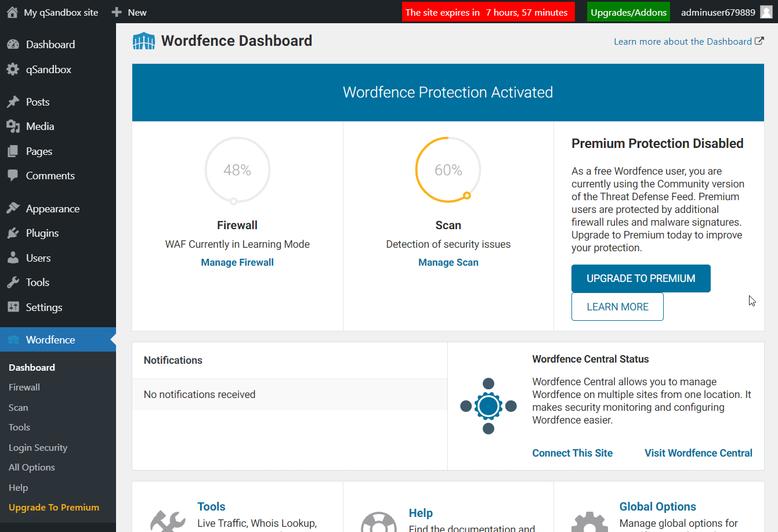
Task: Click the Wordfence logo beside page title
Action: coord(144,41)
